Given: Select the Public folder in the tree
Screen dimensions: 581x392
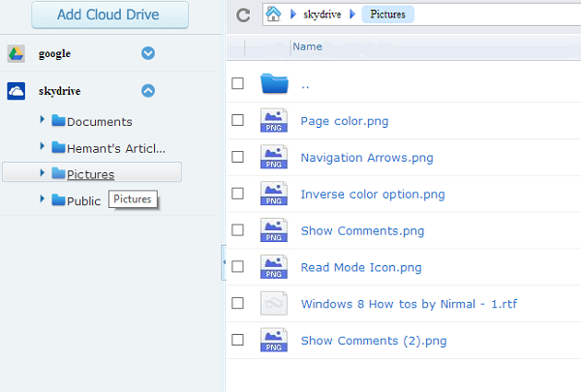Looking at the screenshot, I should tap(83, 200).
